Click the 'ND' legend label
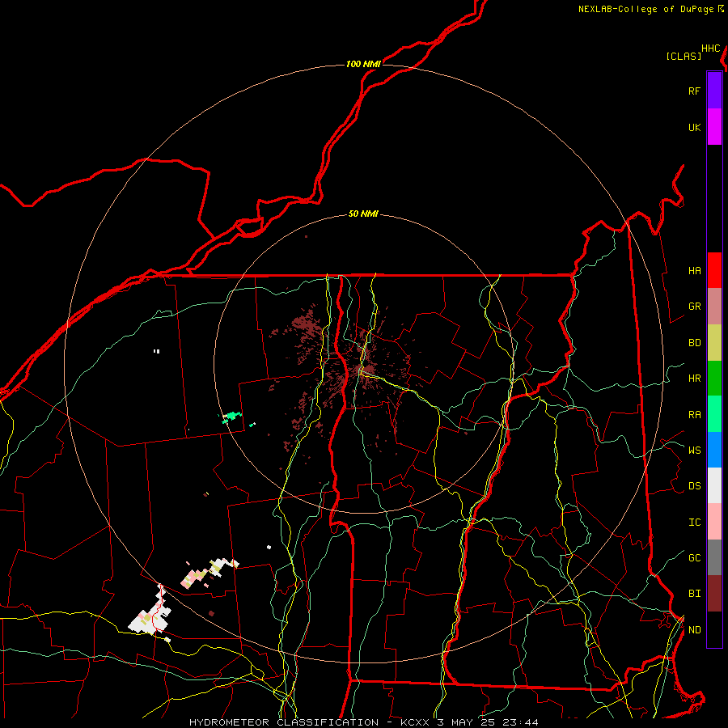The image size is (728, 728). [x=694, y=629]
